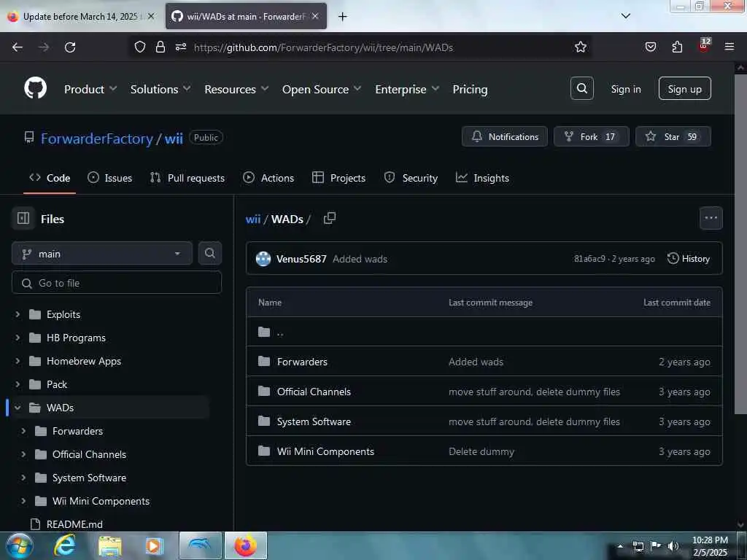Open the uBlock extension icon with badge 12

[x=704, y=46]
